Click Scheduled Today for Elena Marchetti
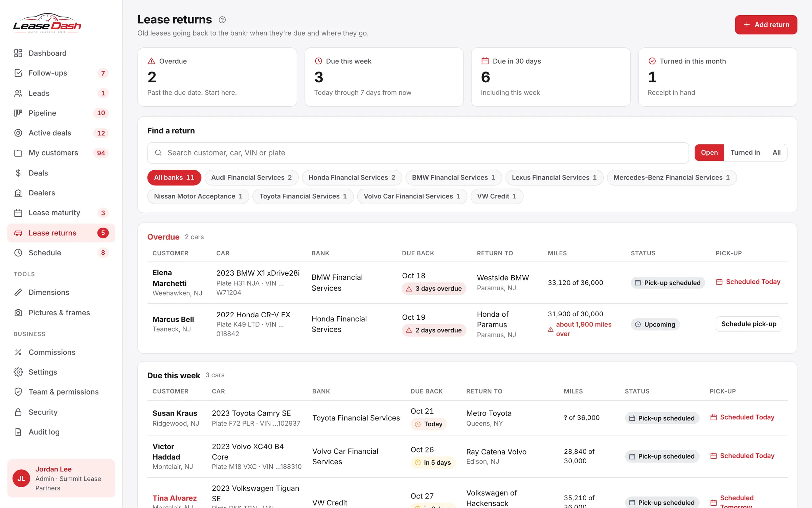The height and width of the screenshot is (508, 812). pos(748,282)
